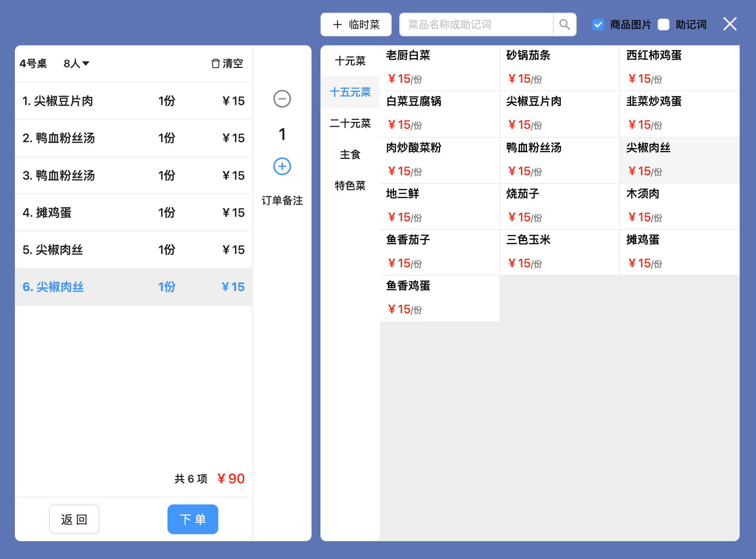Switch to the 十元菜 category

tap(350, 61)
